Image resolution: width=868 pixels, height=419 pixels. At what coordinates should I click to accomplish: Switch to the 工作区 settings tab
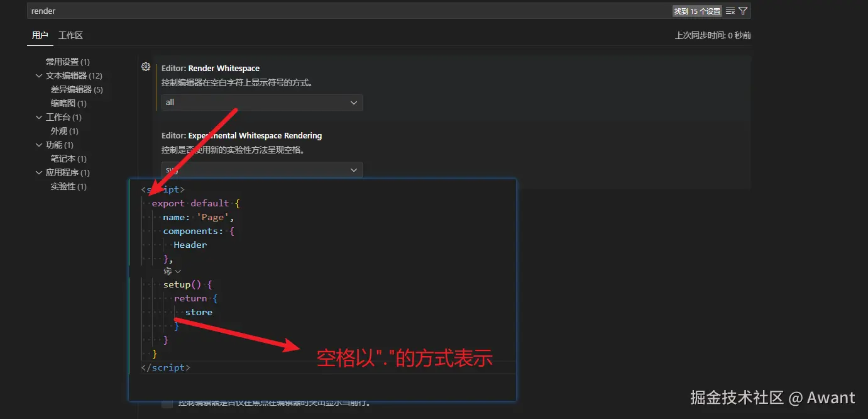[x=70, y=35]
